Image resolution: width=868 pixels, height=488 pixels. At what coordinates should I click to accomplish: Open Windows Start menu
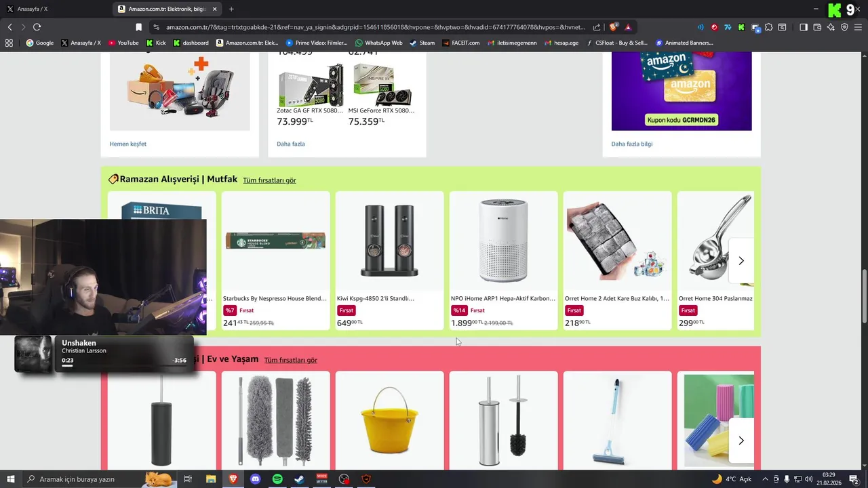(x=11, y=479)
